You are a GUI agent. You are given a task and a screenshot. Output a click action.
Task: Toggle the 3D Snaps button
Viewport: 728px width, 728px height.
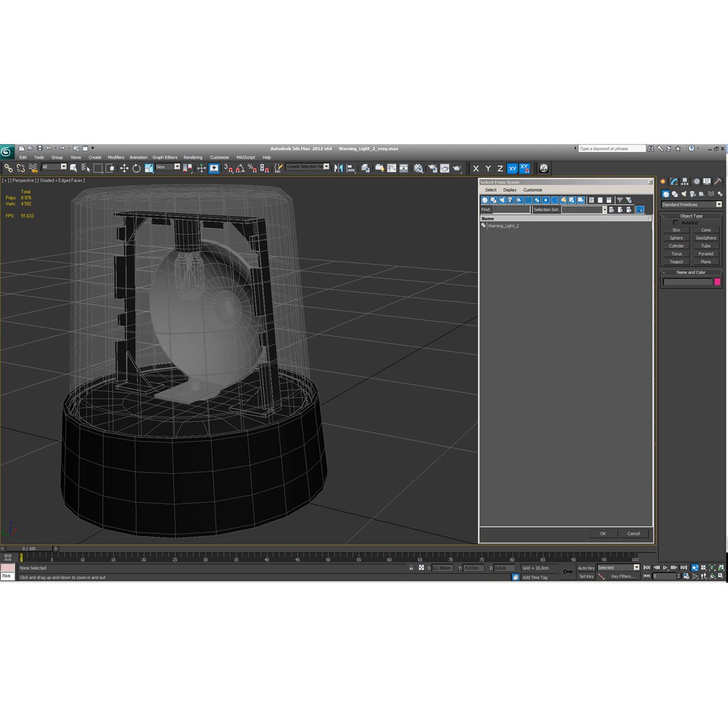[228, 168]
